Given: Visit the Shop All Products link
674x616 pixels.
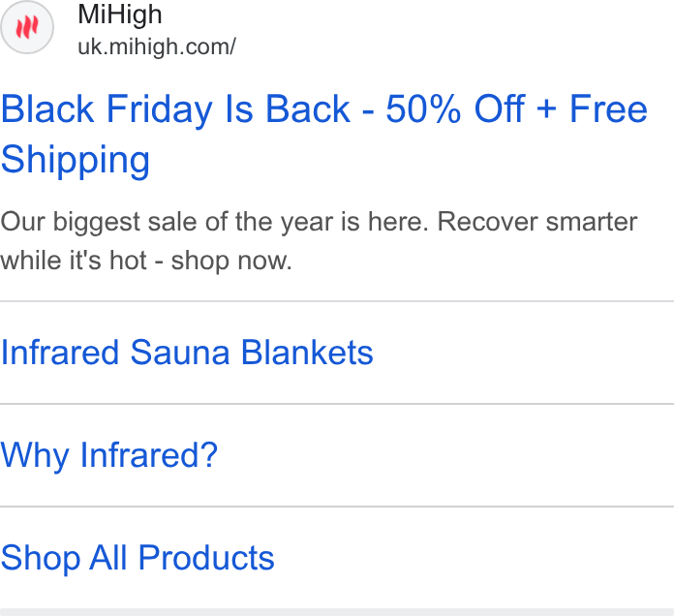Looking at the screenshot, I should [x=138, y=558].
